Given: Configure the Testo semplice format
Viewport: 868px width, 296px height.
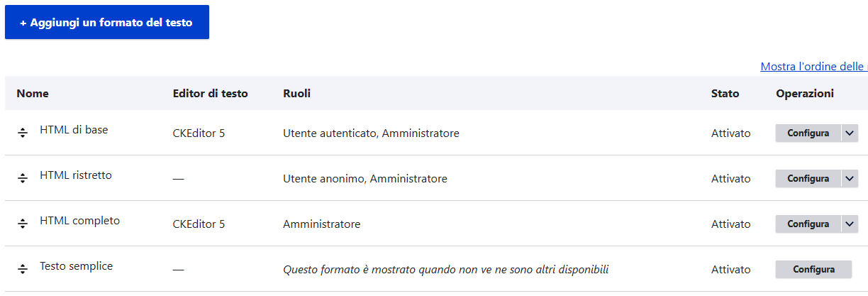Looking at the screenshot, I should [813, 270].
